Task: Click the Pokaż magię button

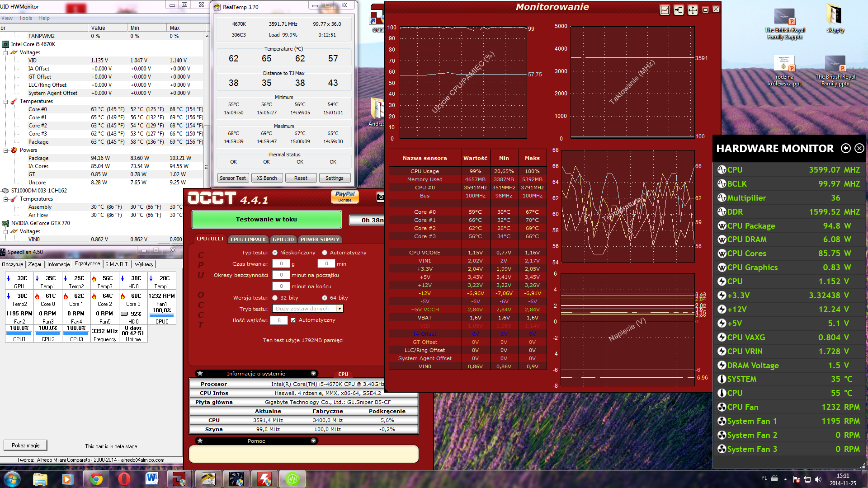Action: pyautogui.click(x=25, y=446)
